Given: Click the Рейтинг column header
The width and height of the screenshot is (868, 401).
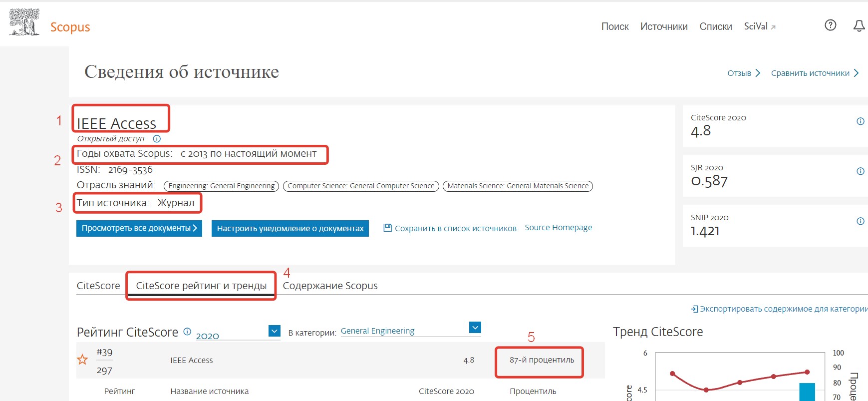Looking at the screenshot, I should click(x=119, y=392).
